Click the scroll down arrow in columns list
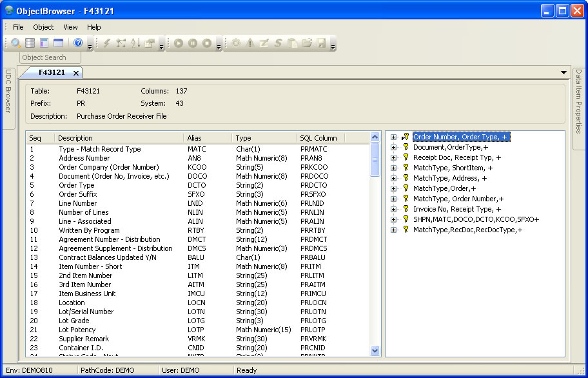 (376, 350)
